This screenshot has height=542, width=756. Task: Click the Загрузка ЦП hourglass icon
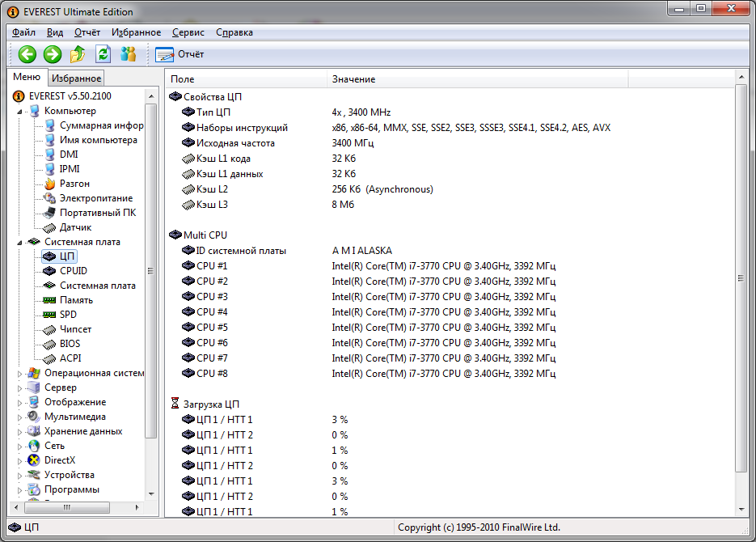click(175, 404)
